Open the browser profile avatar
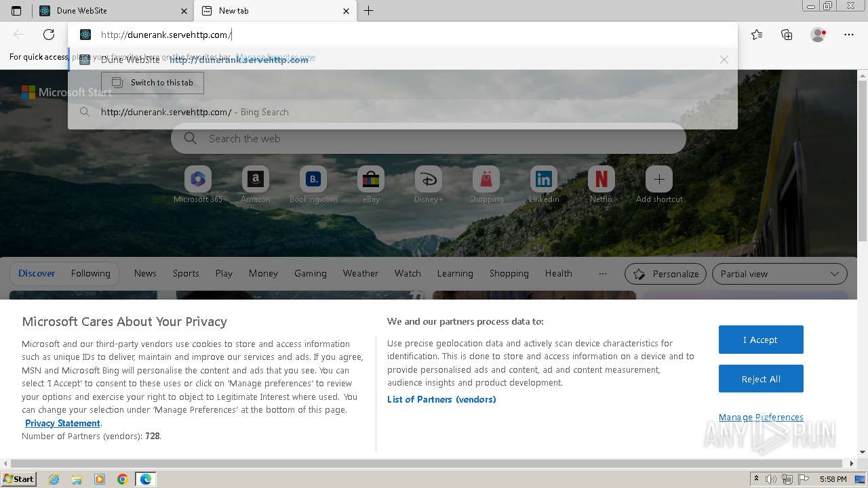The height and width of the screenshot is (488, 868). [818, 35]
